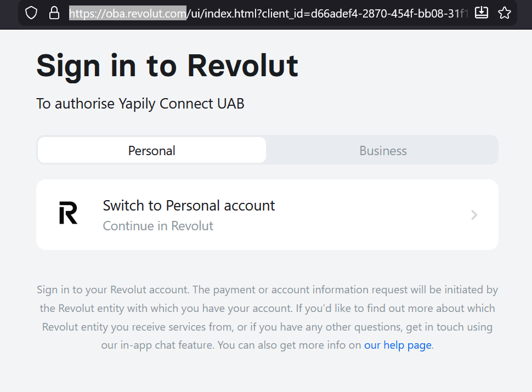Click the padlock site security icon
532x392 pixels.
pos(53,13)
